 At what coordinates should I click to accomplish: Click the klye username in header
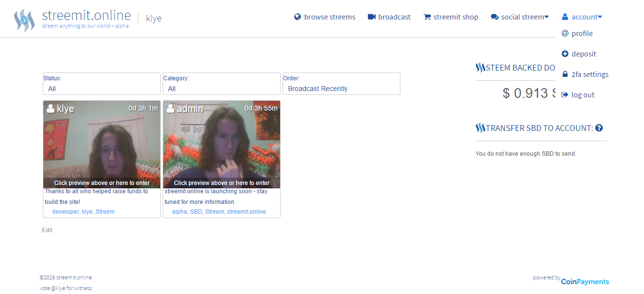pos(154,18)
